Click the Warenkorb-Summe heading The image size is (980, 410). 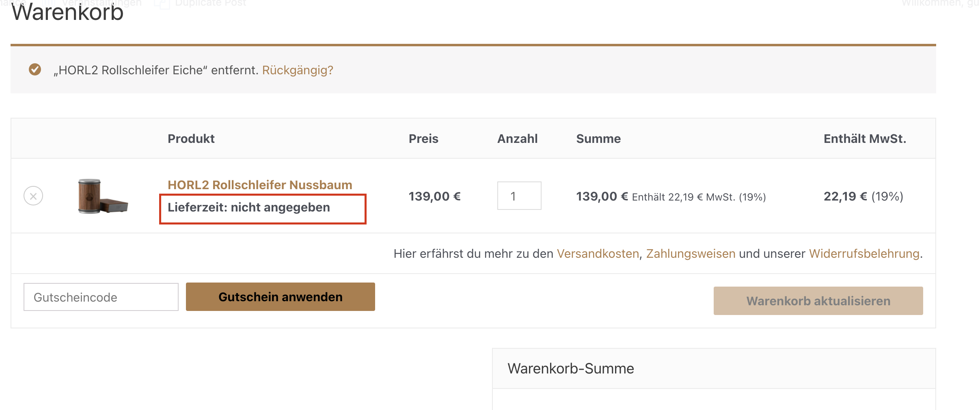click(570, 369)
